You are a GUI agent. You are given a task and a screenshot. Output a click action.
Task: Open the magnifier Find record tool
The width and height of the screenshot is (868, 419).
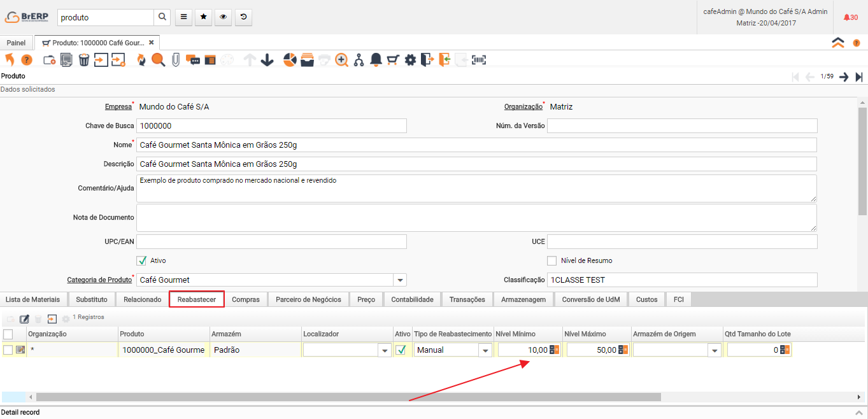(158, 60)
